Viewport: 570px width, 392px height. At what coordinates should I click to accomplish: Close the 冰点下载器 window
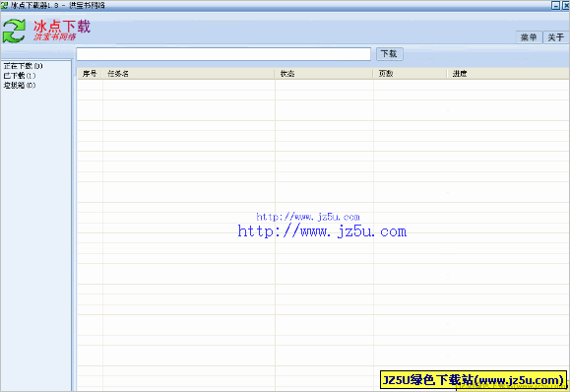tap(566, 5)
